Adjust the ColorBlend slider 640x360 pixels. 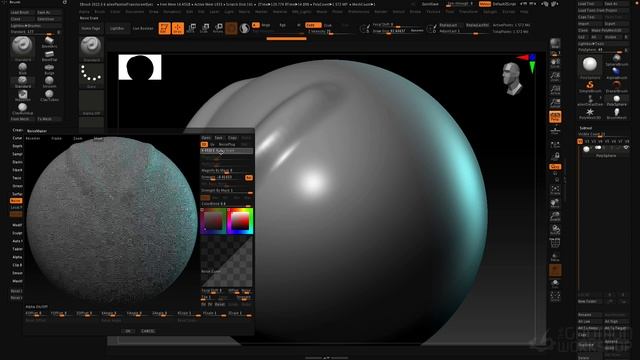pos(227,204)
